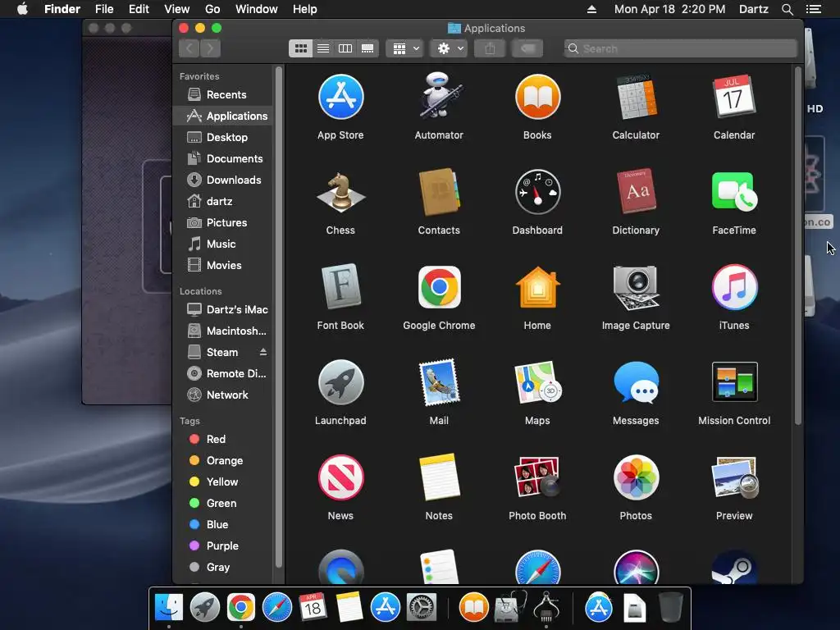840x630 pixels.
Task: Select the Messages app icon
Action: pos(636,382)
